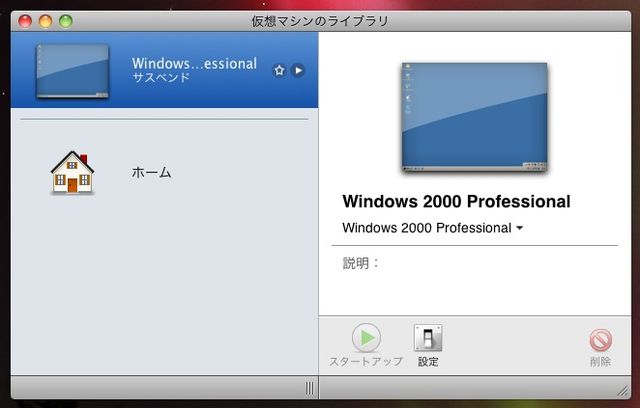640x408 pixels.
Task: Minimize the window with yellow button
Action: [x=45, y=21]
